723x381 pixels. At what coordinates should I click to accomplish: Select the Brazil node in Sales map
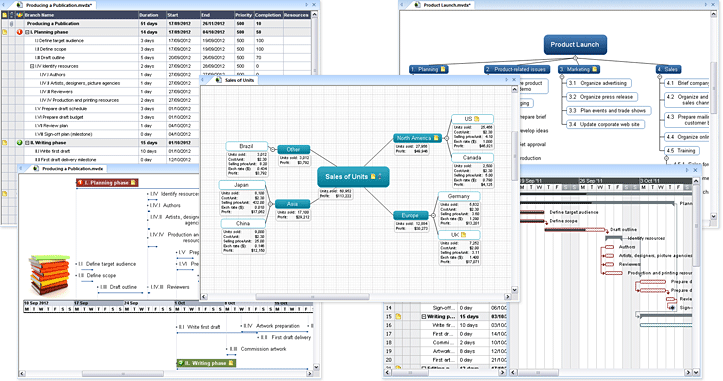click(x=246, y=146)
